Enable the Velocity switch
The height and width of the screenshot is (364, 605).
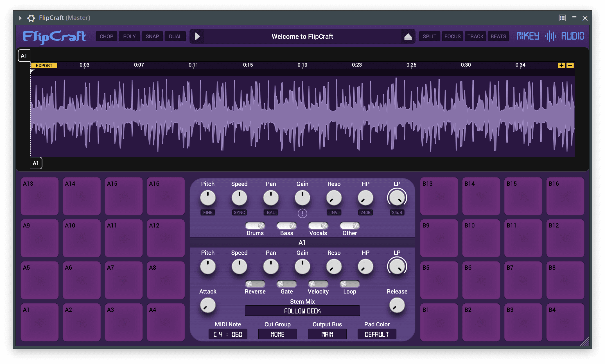[318, 284]
